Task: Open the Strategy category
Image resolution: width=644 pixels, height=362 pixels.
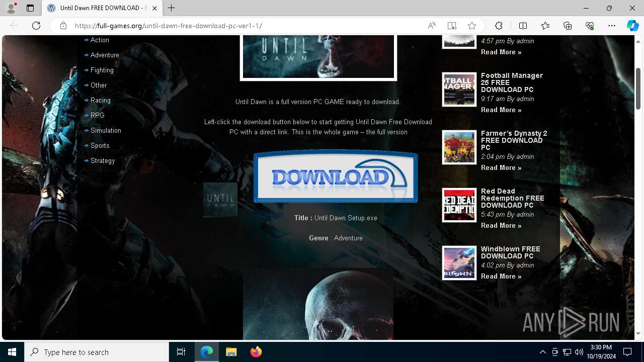Action: tap(103, 161)
